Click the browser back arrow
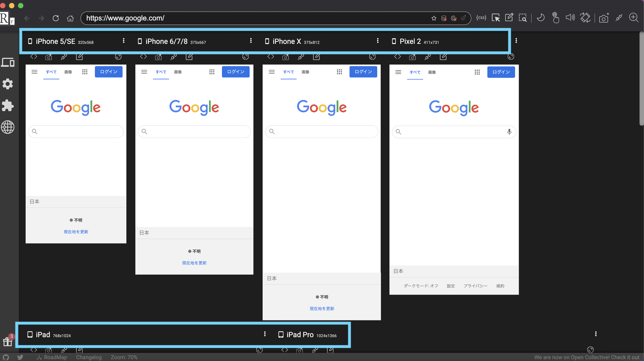 pos(27,18)
